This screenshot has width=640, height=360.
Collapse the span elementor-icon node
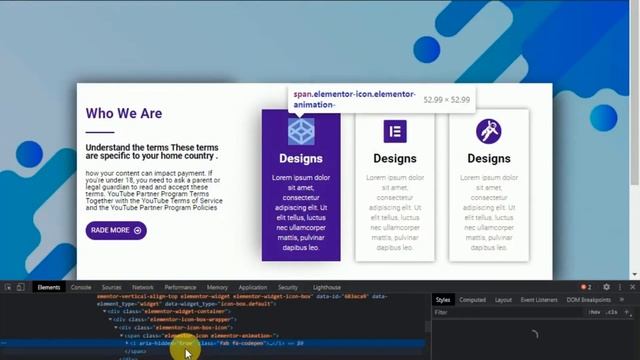pyautogui.click(x=121, y=336)
